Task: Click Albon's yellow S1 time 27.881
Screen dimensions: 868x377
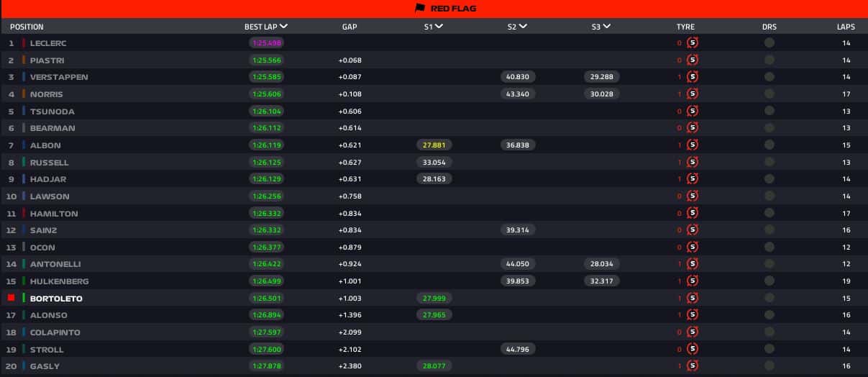Action: pyautogui.click(x=434, y=145)
